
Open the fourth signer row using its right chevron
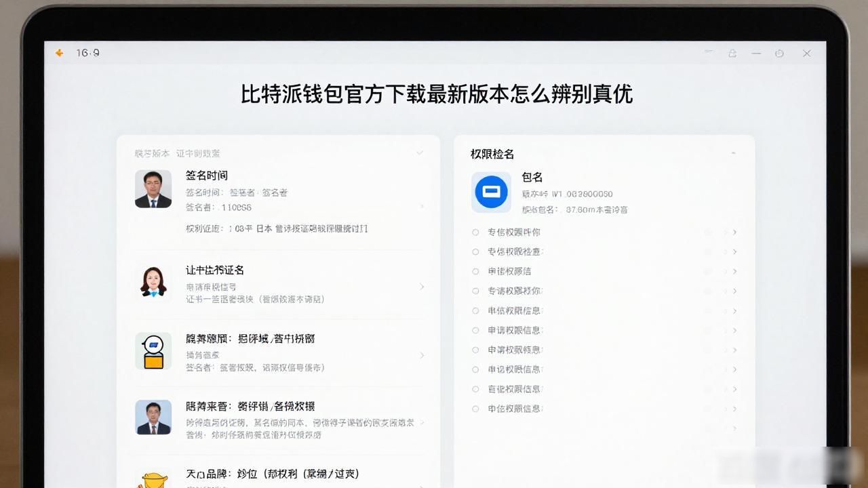pyautogui.click(x=422, y=422)
